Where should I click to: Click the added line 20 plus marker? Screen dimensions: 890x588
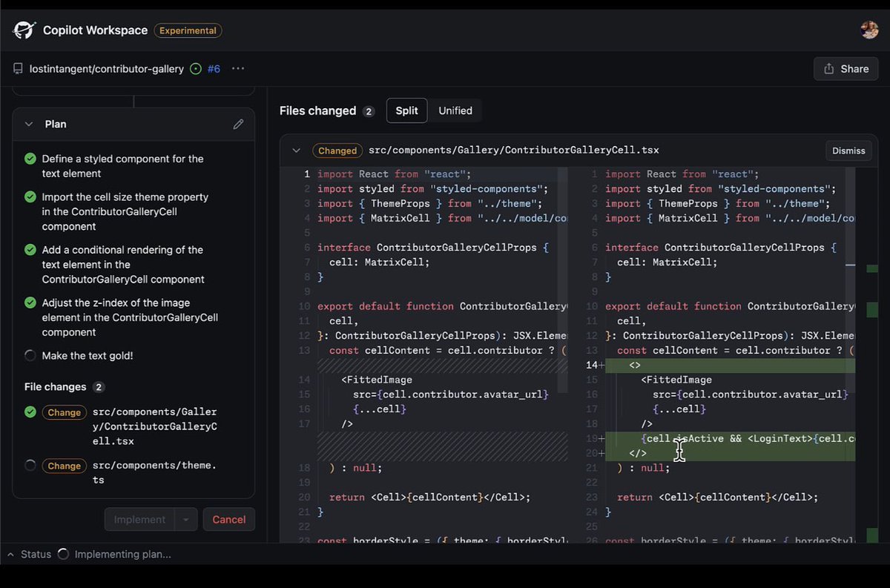tap(601, 453)
